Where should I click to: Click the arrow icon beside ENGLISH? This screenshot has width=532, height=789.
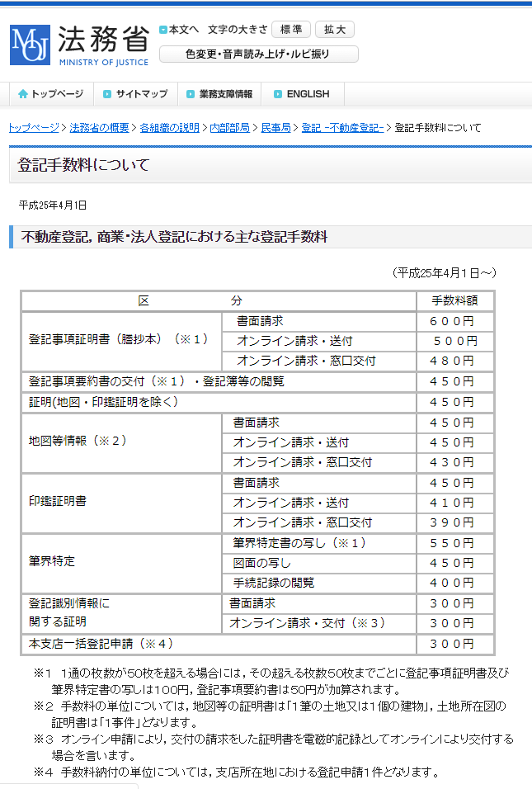[278, 94]
